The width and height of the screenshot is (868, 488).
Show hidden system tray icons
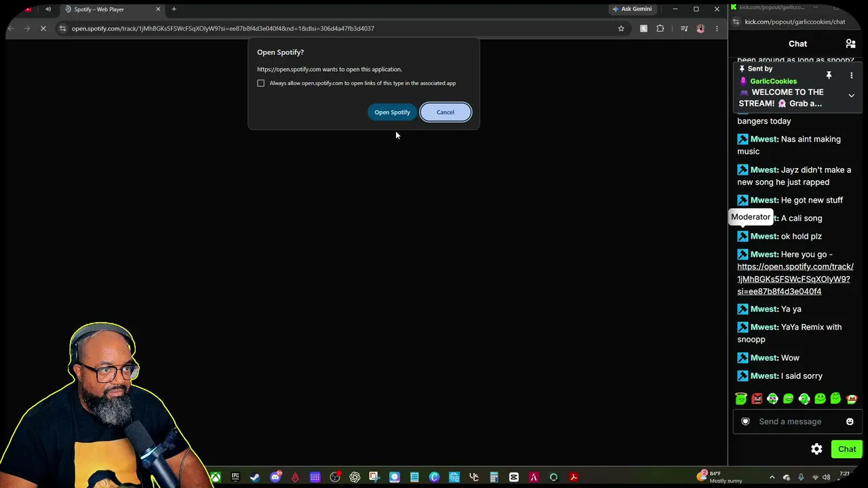tap(772, 477)
